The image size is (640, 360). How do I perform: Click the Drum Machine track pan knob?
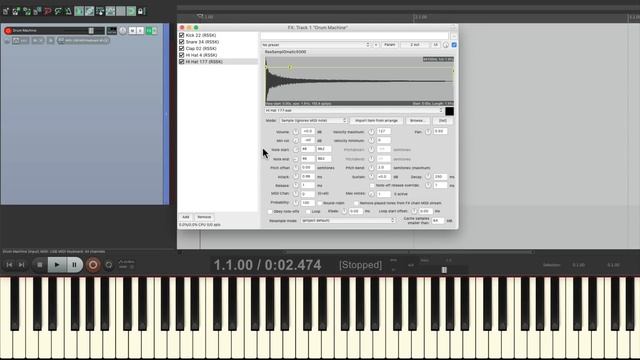tap(122, 30)
